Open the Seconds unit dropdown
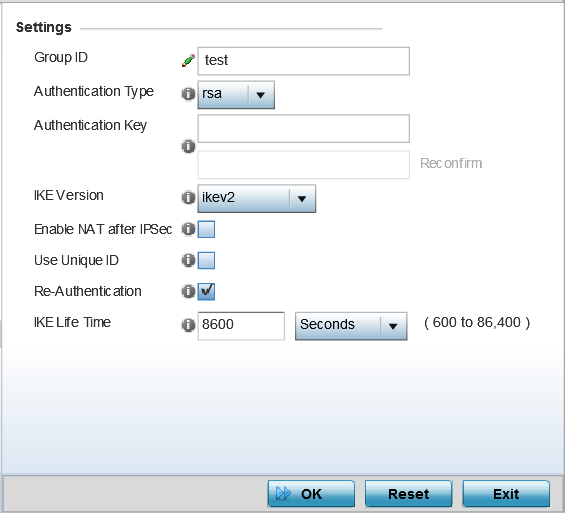This screenshot has width=565, height=513. click(351, 326)
